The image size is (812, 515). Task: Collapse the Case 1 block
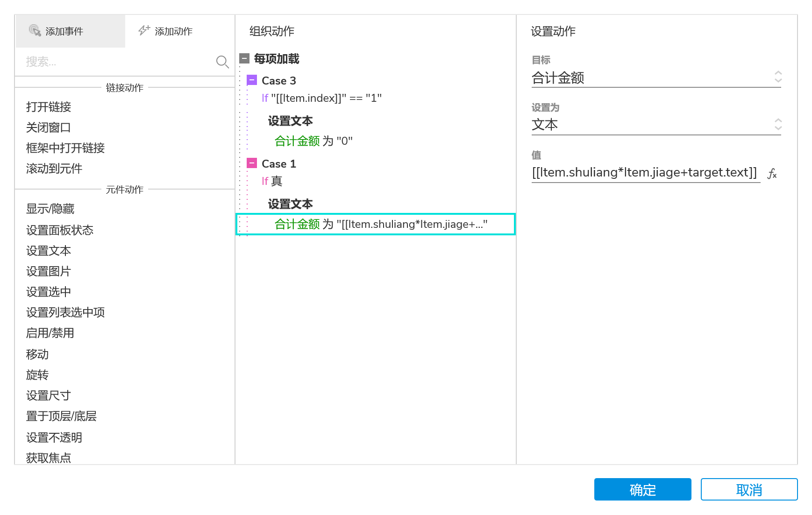pyautogui.click(x=252, y=163)
